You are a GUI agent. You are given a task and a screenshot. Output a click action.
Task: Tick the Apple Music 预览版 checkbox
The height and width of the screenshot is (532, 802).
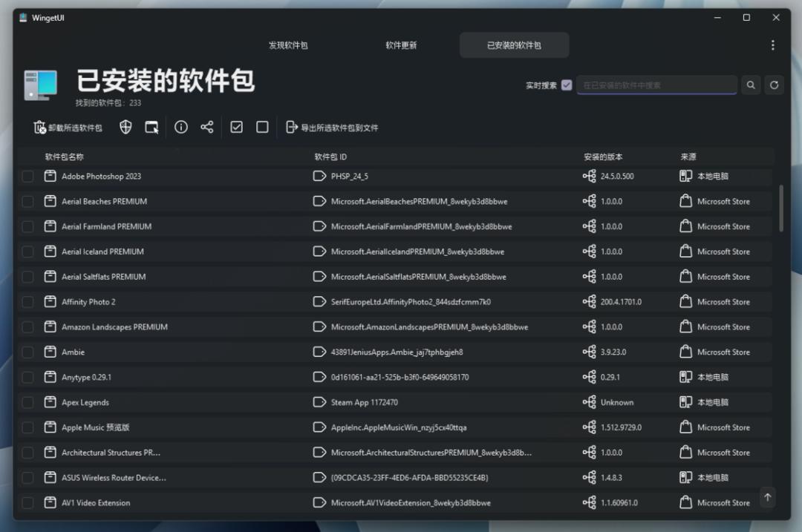[x=27, y=427]
